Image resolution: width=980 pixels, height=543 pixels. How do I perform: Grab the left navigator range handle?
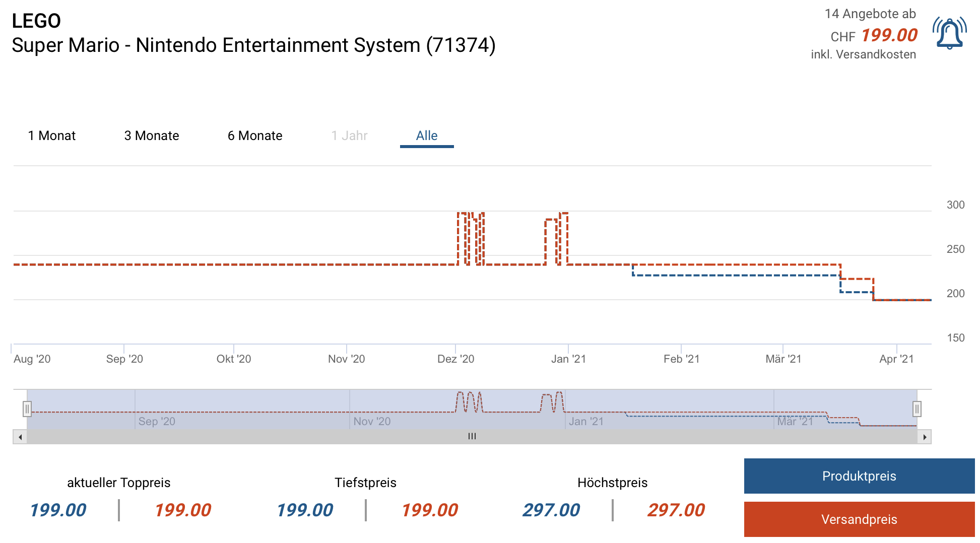point(27,409)
